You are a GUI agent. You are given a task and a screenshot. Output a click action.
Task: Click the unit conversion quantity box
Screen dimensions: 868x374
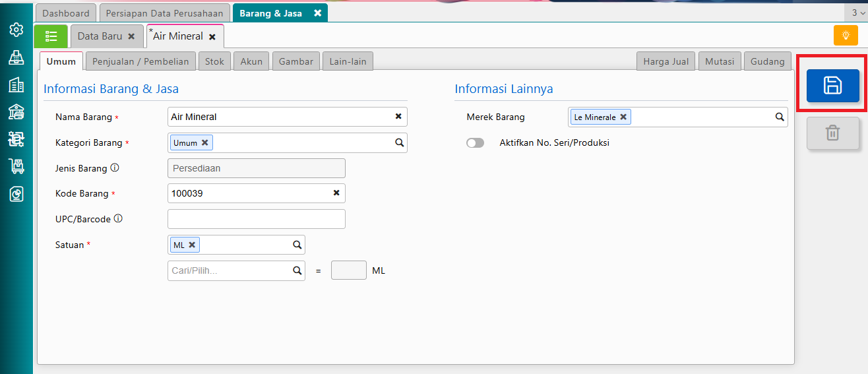[349, 270]
